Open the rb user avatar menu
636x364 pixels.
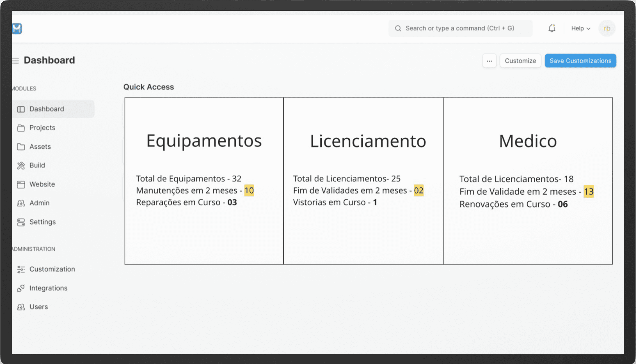607,28
